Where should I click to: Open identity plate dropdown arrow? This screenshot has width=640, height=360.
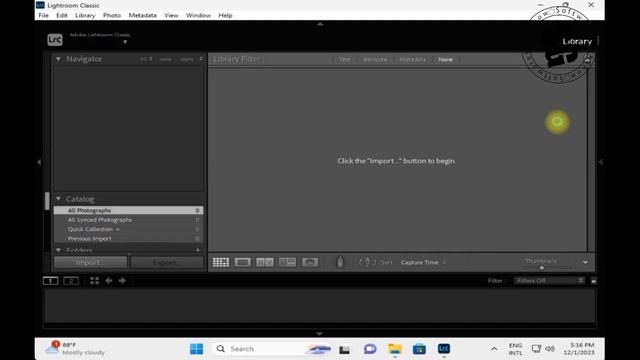(x=125, y=42)
